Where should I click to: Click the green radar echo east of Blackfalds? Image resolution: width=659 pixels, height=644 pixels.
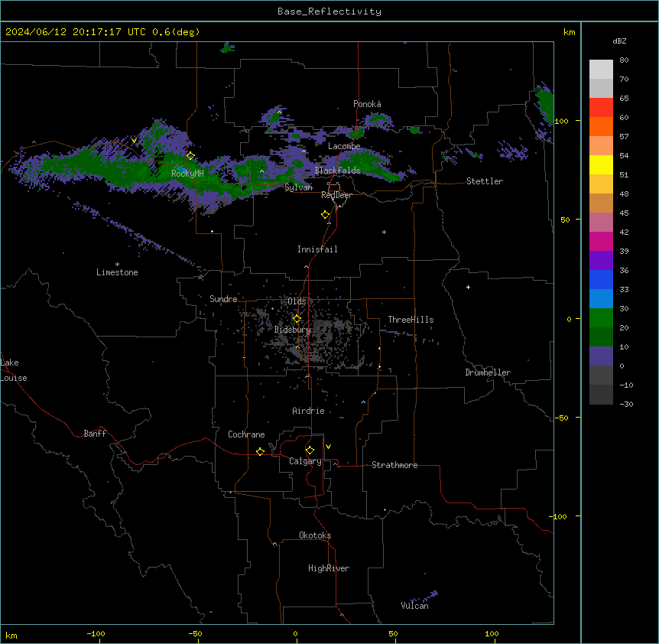pos(370,165)
